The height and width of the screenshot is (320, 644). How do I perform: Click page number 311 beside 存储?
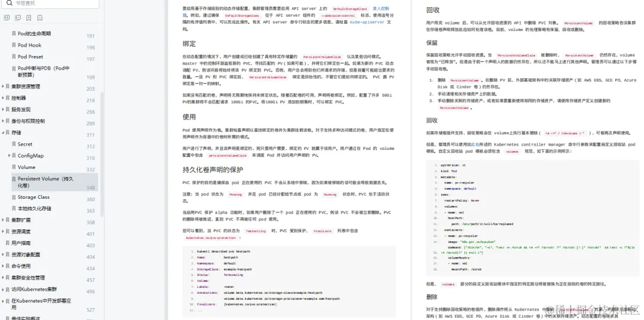coord(91,135)
